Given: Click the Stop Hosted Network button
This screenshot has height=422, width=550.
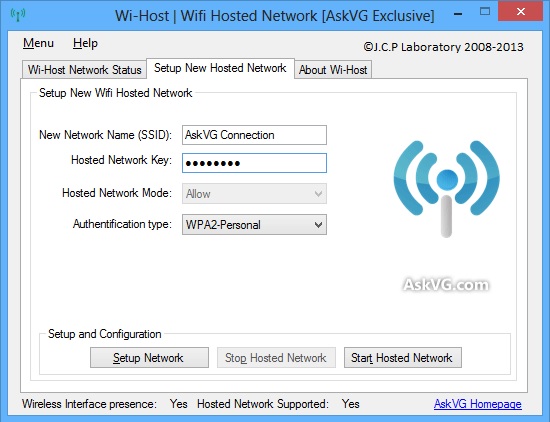Looking at the screenshot, I should 276,358.
